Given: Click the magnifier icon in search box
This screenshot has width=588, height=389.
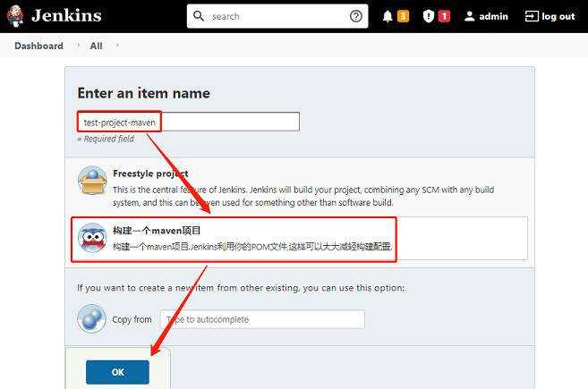Looking at the screenshot, I should (x=199, y=16).
